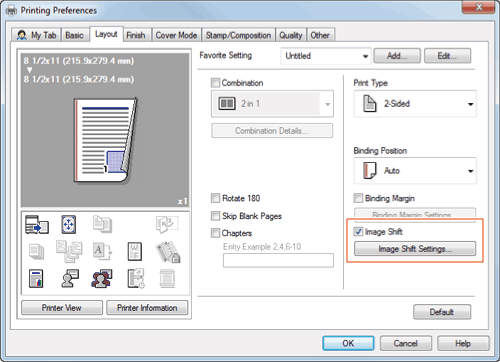Expand the 2 in 1 combination dropdown
Image resolution: width=500 pixels, height=362 pixels.
click(272, 104)
